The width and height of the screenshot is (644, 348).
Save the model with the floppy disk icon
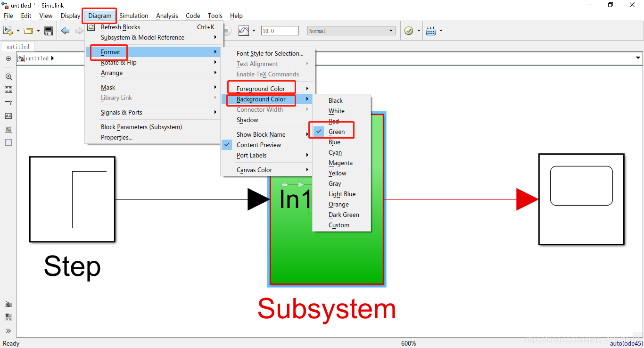pyautogui.click(x=49, y=31)
